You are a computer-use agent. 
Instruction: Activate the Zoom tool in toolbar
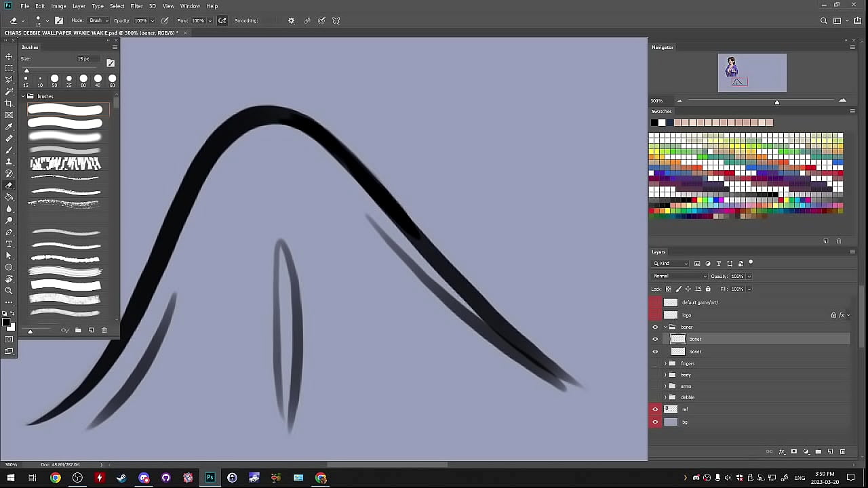point(9,291)
